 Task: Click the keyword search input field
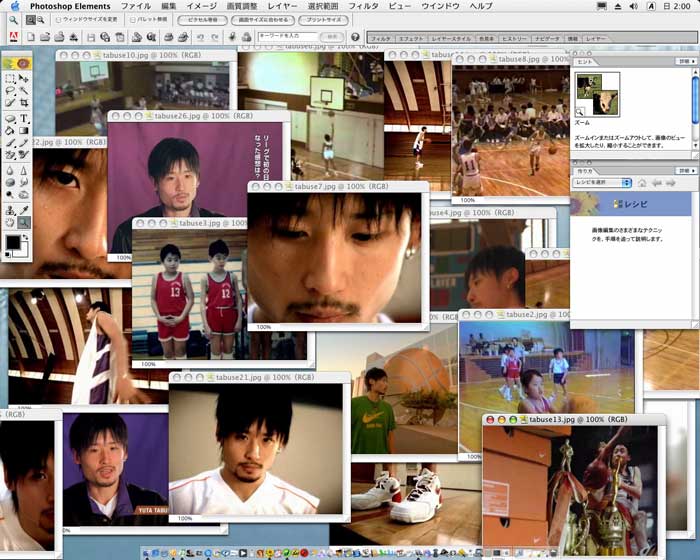point(288,36)
